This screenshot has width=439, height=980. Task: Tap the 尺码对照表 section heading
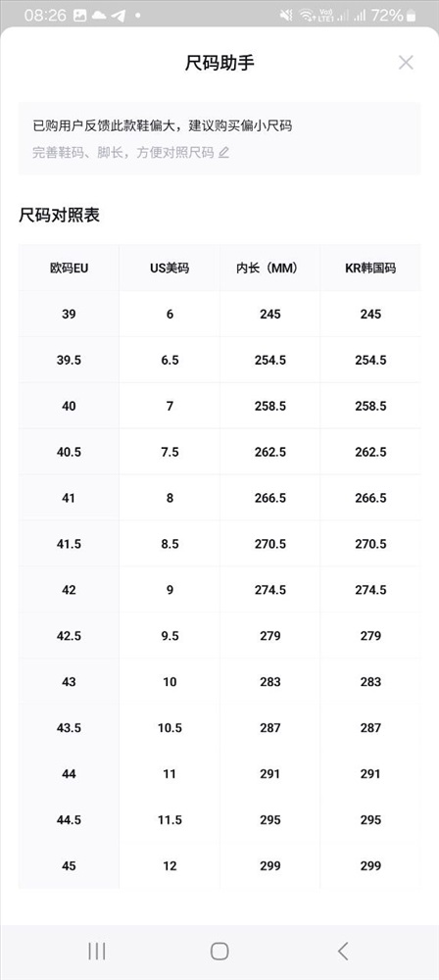[x=60, y=216]
